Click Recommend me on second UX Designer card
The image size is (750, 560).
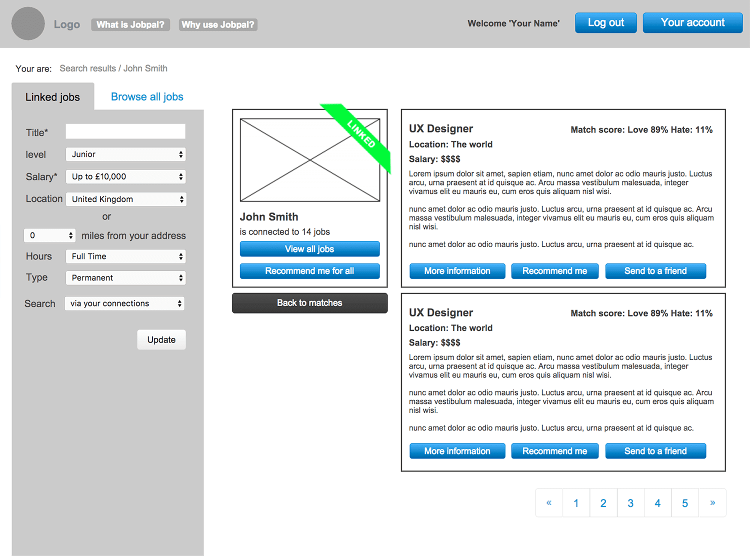click(555, 451)
